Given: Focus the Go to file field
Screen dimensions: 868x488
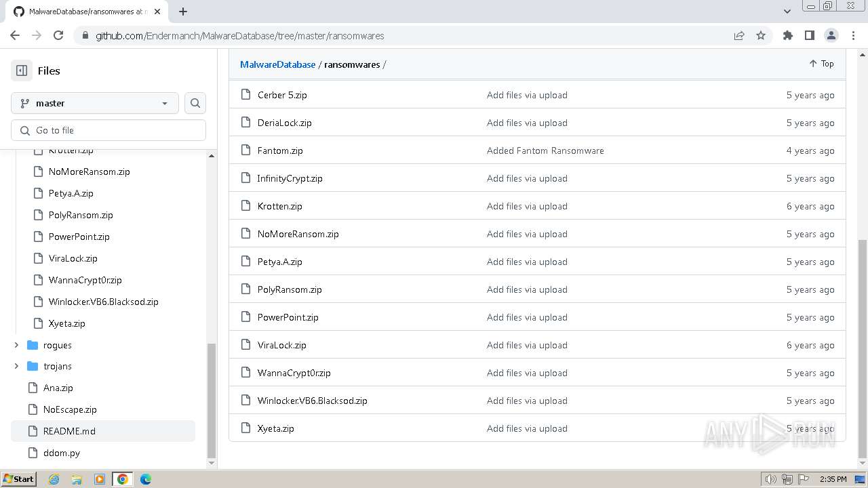Looking at the screenshot, I should coord(108,130).
